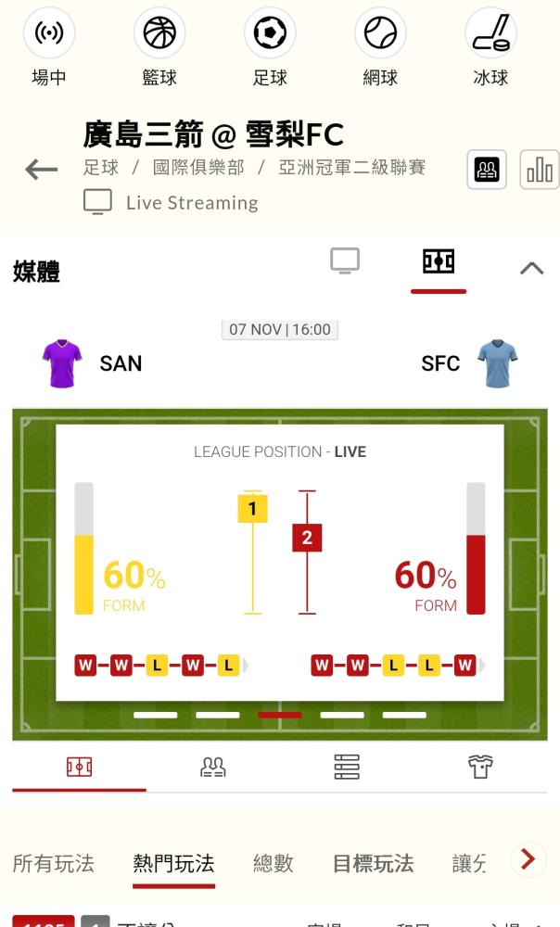The width and height of the screenshot is (560, 927).
Task: Open the 亞洲冠軍二級聯賽 breadcrumb link
Action: tap(351, 167)
